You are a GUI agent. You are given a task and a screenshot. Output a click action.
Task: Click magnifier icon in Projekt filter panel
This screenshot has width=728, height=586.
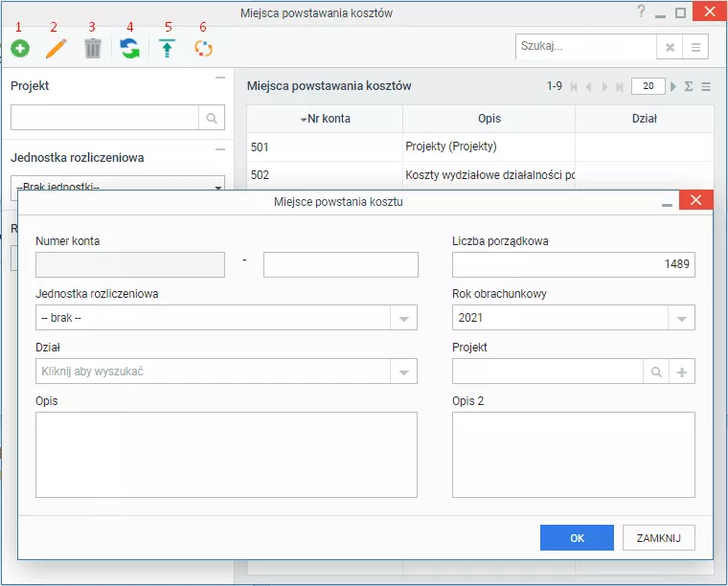pos(212,118)
